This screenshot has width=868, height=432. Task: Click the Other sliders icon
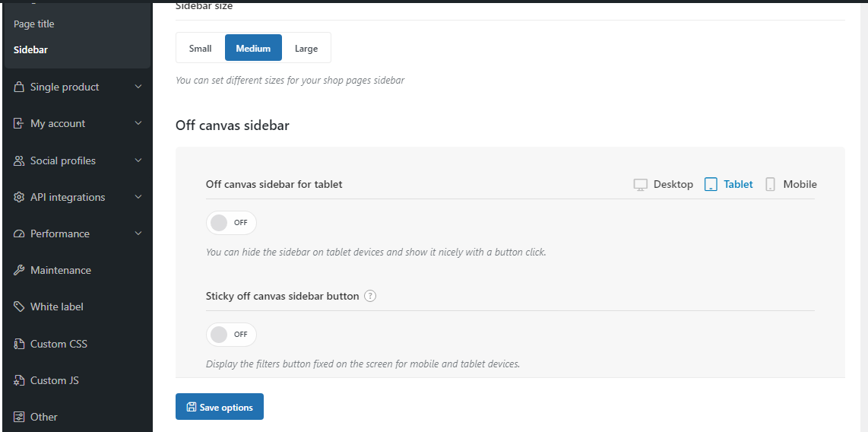pos(19,417)
